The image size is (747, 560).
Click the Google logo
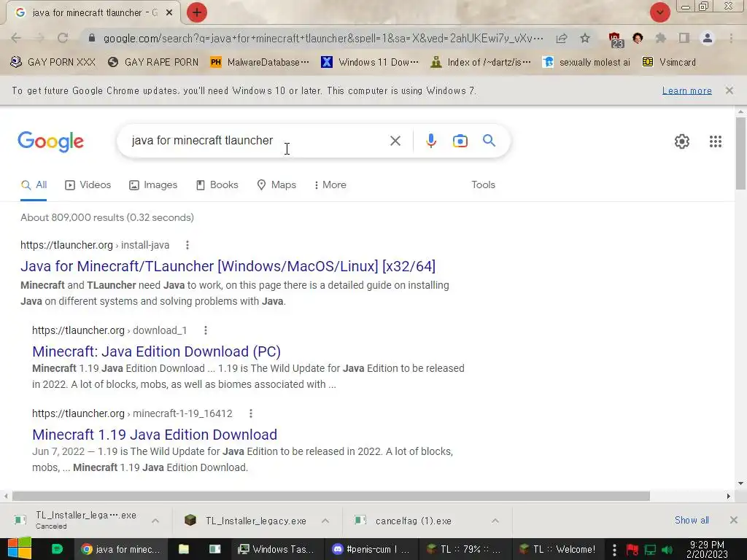pyautogui.click(x=50, y=141)
